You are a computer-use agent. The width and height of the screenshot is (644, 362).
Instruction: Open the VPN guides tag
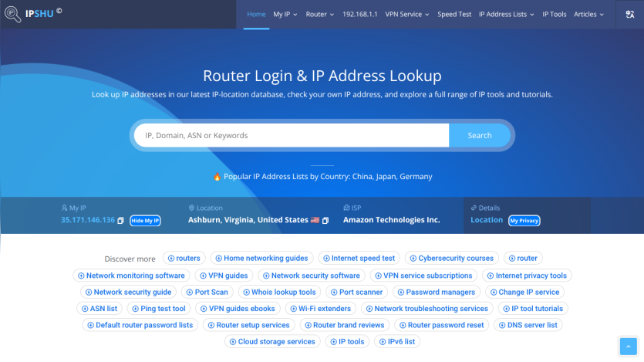coord(224,276)
